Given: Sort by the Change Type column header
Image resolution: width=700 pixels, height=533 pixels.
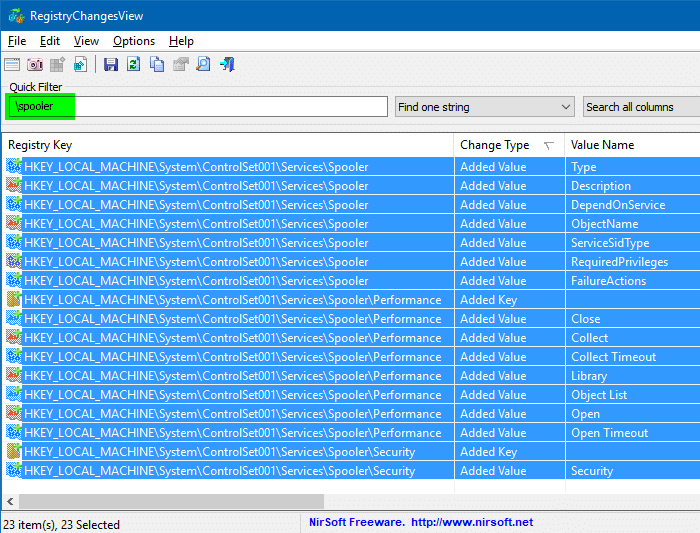Looking at the screenshot, I should pyautogui.click(x=509, y=145).
